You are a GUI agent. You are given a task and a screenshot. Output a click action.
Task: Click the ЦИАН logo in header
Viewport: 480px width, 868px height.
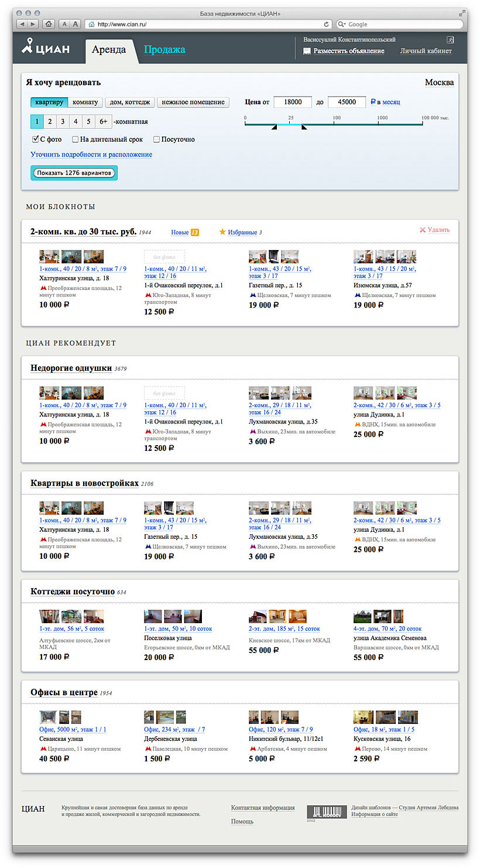[46, 47]
